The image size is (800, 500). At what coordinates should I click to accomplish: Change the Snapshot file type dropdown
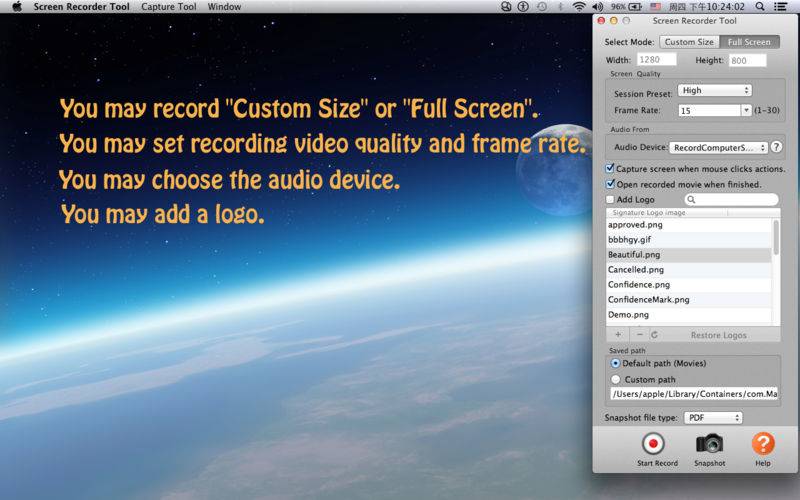point(713,417)
